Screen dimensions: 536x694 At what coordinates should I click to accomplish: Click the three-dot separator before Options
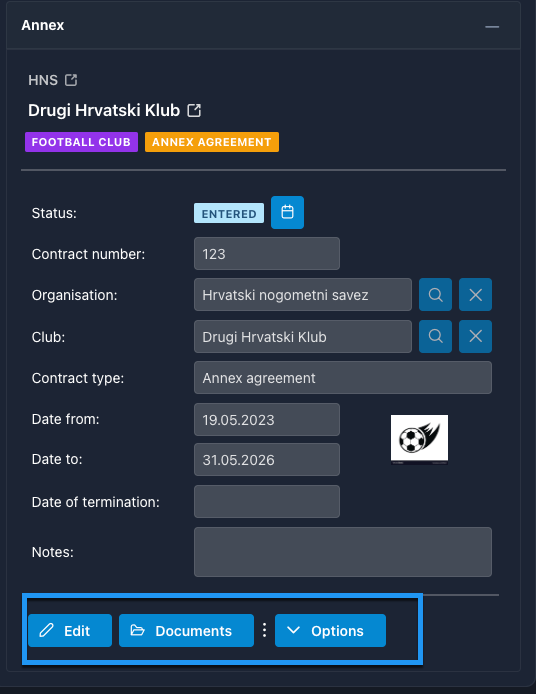coord(264,630)
